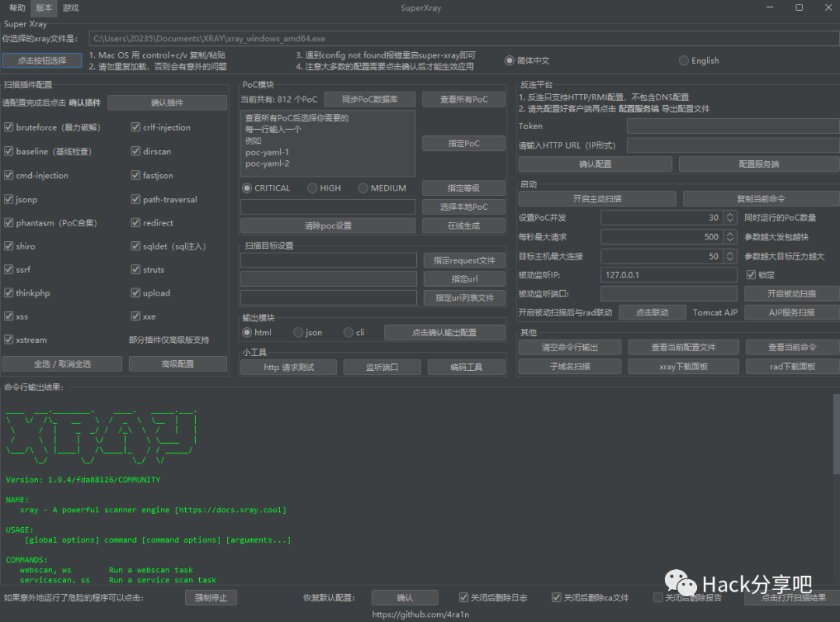Click 点击联动 rad button
This screenshot has height=622, width=840.
(x=652, y=313)
